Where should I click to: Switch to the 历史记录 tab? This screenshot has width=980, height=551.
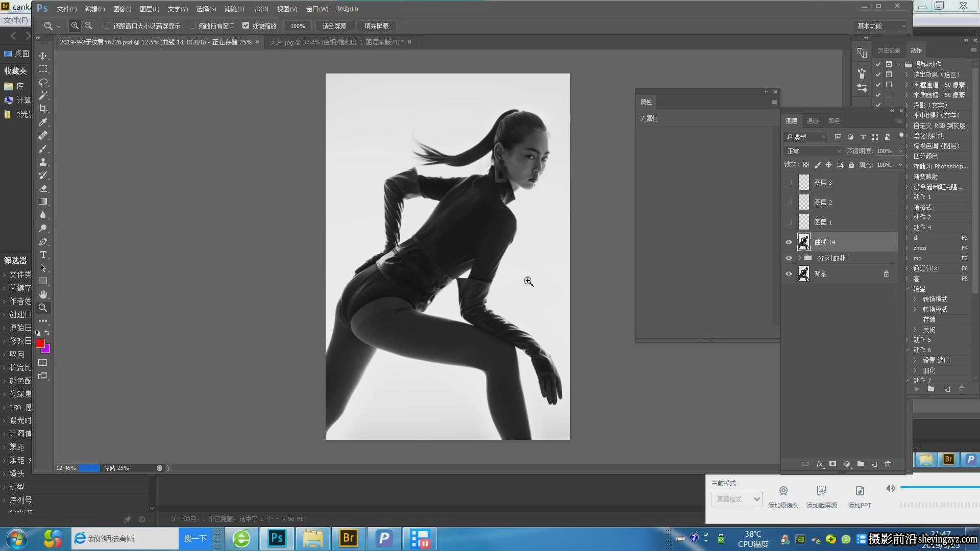point(889,51)
